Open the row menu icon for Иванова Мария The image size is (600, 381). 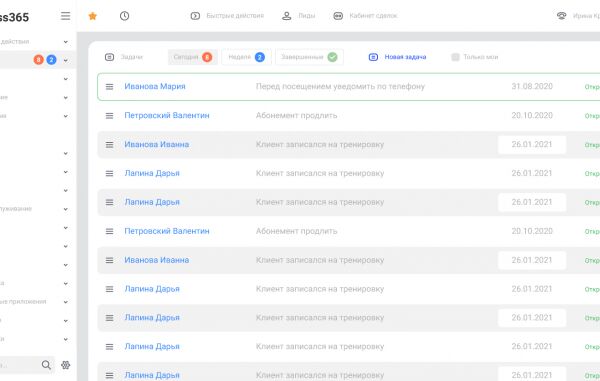point(109,87)
